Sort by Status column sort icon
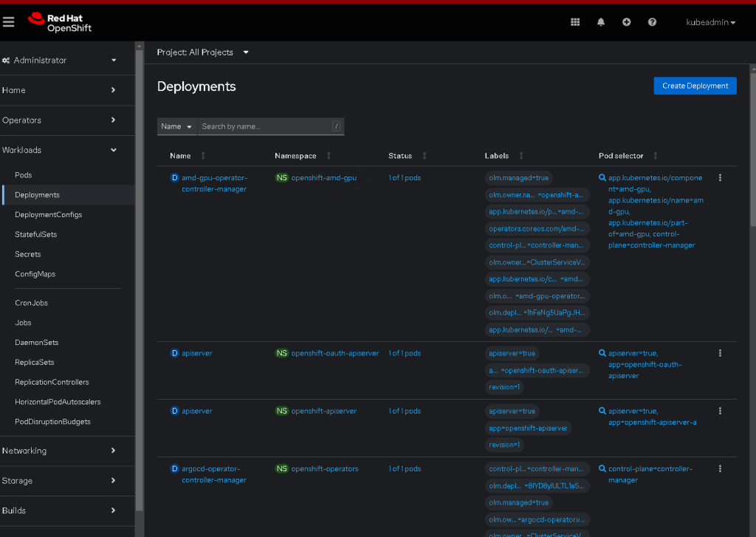The width and height of the screenshot is (756, 537). click(x=425, y=155)
